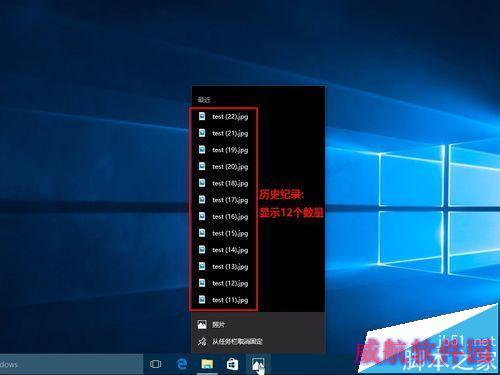Viewport: 500px width, 375px height.
Task: Open test (21).jpg from recent list
Action: point(258,133)
